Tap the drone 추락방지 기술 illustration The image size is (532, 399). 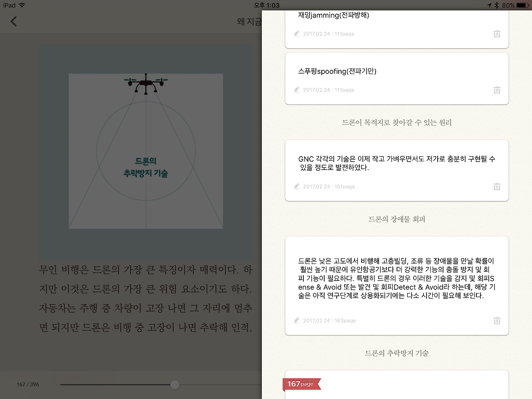[x=146, y=151]
